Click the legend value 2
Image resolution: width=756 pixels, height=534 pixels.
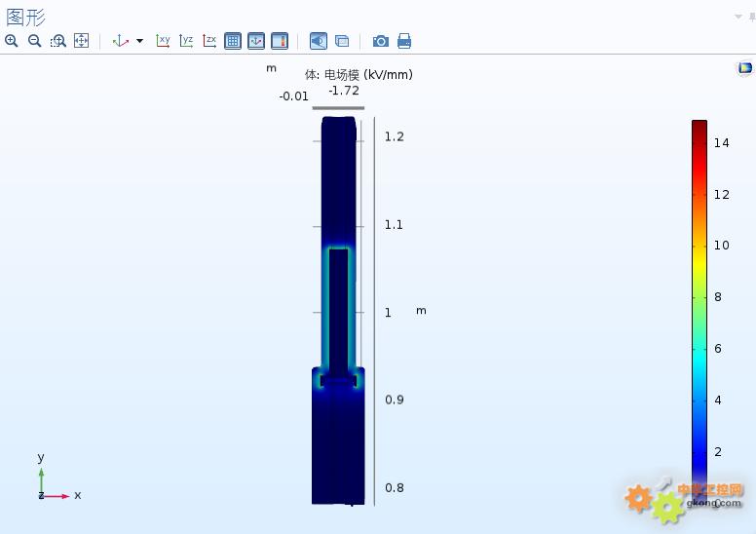tap(718, 452)
